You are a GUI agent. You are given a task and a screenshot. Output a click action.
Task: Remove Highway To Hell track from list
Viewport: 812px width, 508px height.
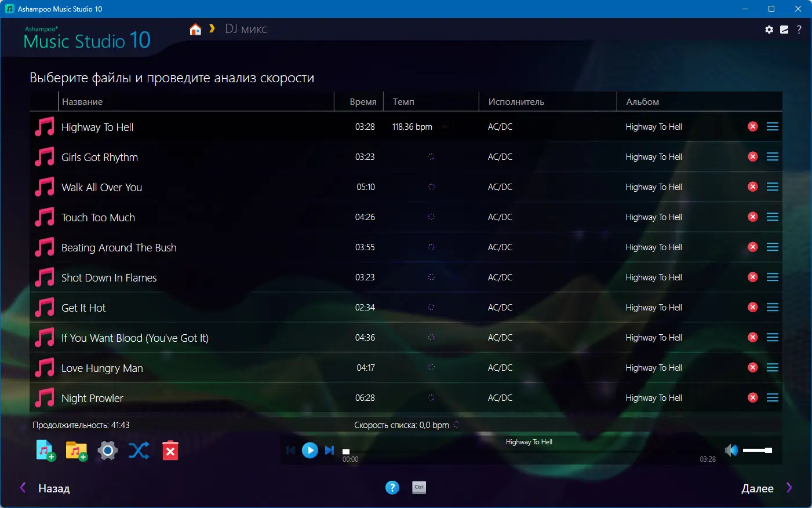point(753,126)
